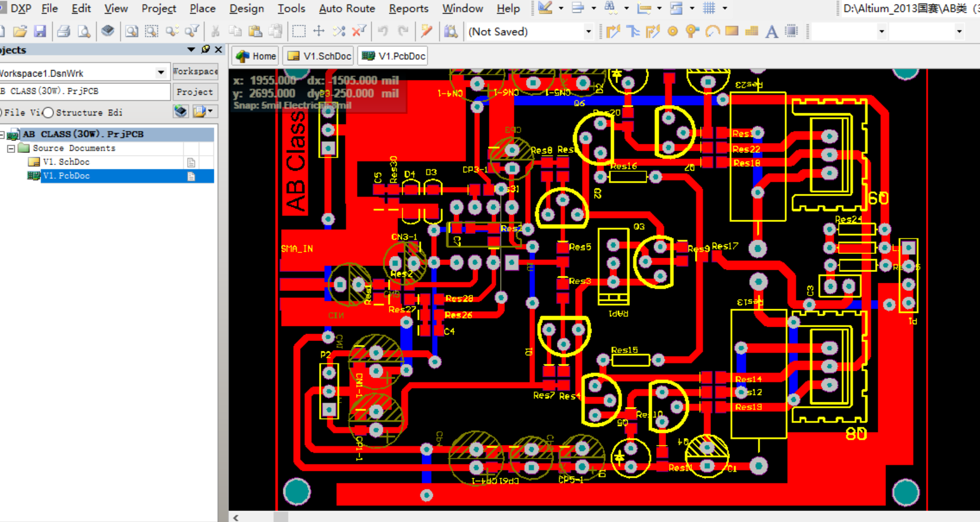Open the Auto Route menu
This screenshot has width=980, height=522.
[x=347, y=9]
